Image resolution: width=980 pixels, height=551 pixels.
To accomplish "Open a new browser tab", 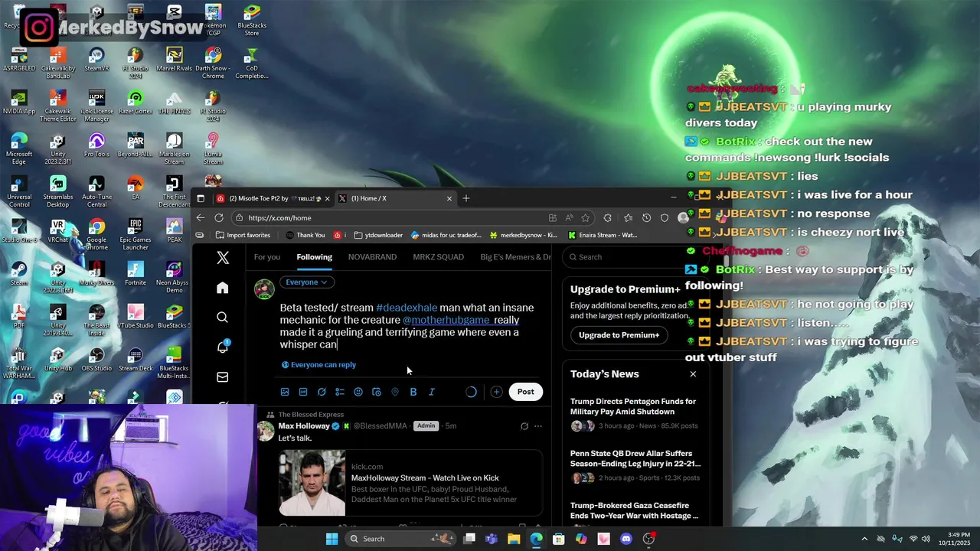I will [x=466, y=198].
